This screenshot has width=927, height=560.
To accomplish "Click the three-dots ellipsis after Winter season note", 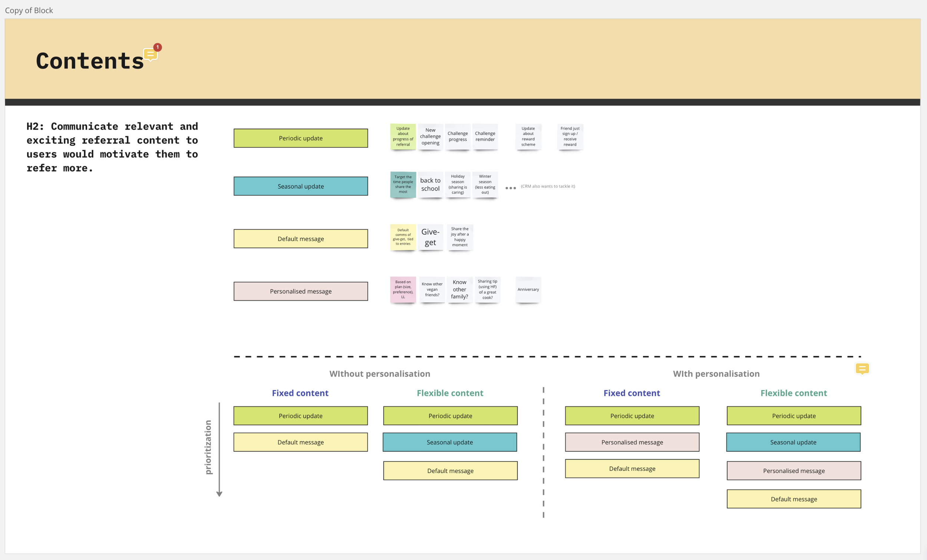I will tap(511, 188).
